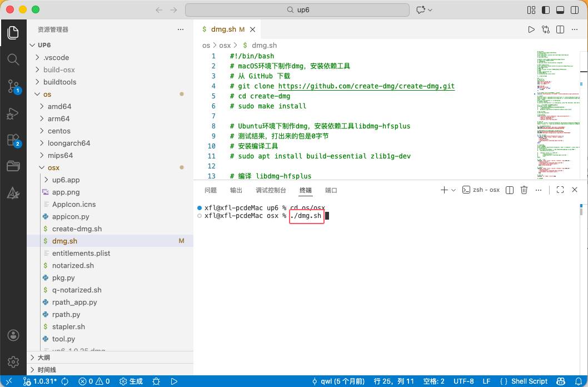This screenshot has width=588, height=387.
Task: Open changes with the git compare icon
Action: click(545, 29)
